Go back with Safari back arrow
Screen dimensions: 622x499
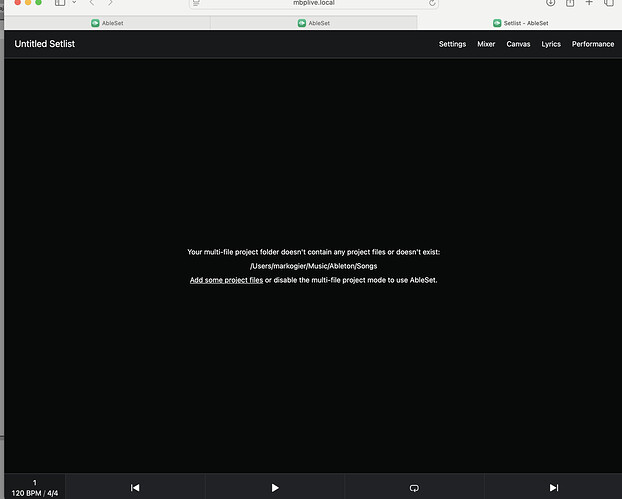click(x=92, y=3)
